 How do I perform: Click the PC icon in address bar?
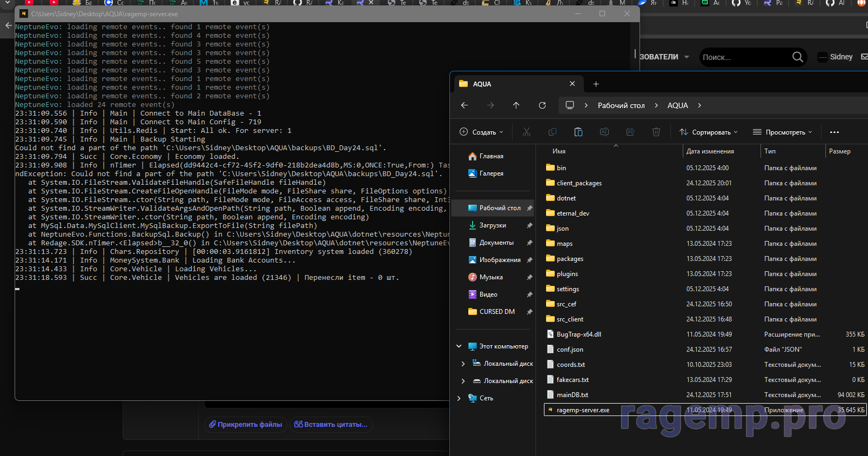569,105
